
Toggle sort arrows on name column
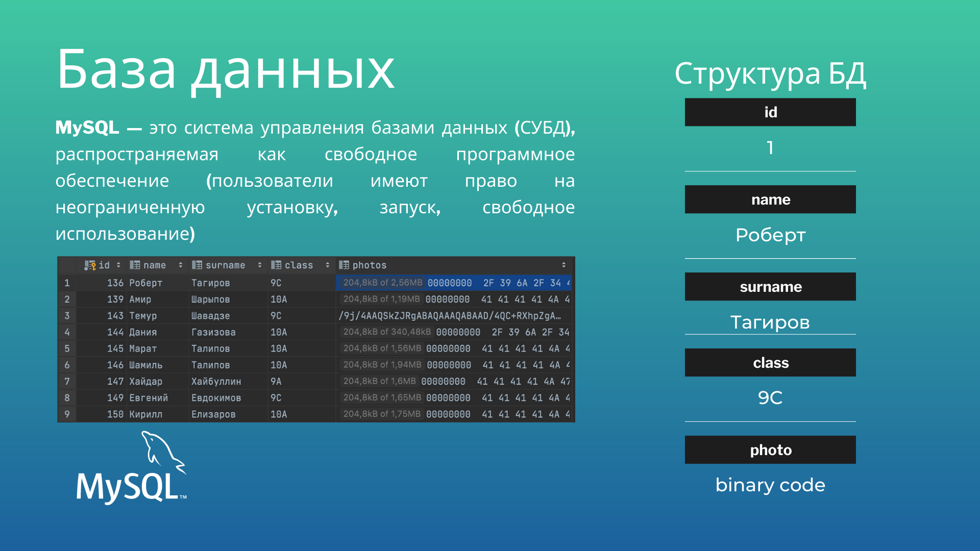[180, 265]
